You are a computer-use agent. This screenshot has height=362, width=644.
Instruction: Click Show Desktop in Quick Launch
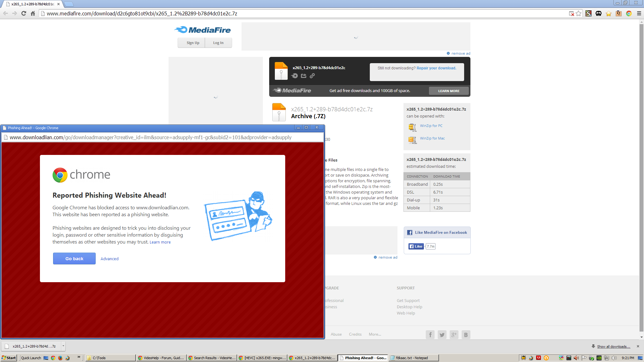point(46,358)
